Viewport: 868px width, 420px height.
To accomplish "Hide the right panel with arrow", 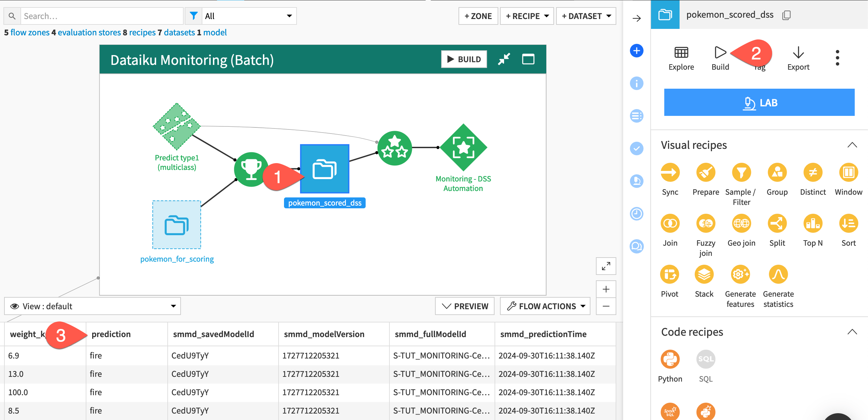I will [636, 18].
